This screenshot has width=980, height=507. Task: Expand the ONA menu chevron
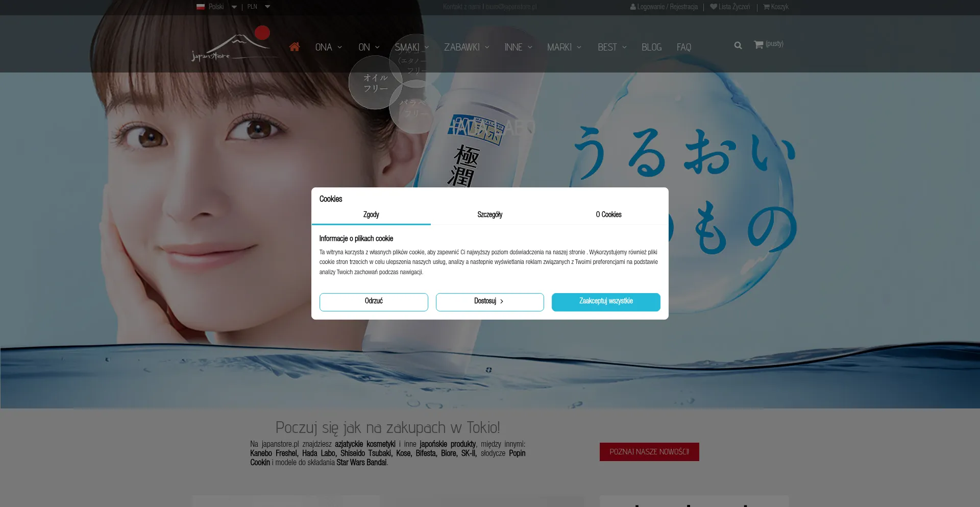pyautogui.click(x=339, y=47)
